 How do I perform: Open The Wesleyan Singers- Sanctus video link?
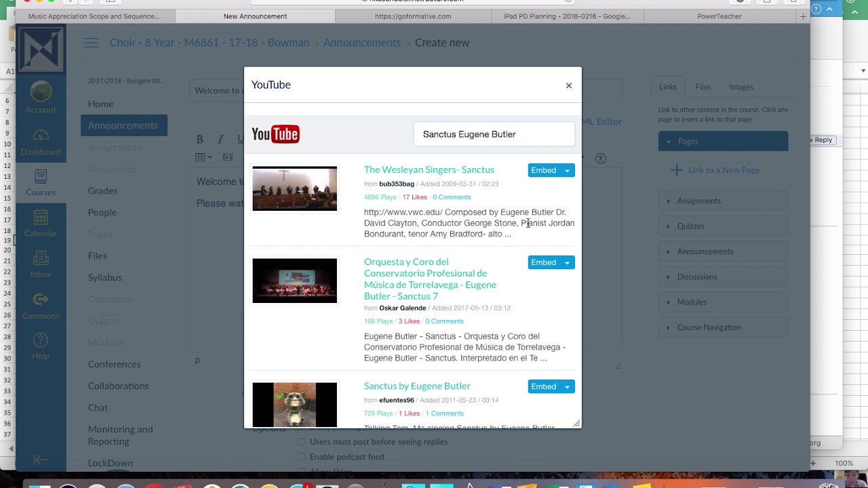tap(429, 169)
